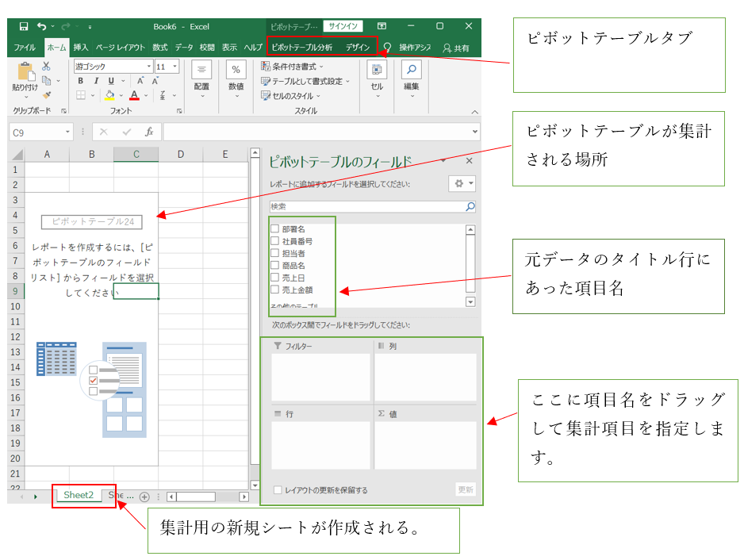Apply Bold formatting from the font group
The width and height of the screenshot is (744, 560).
pyautogui.click(x=80, y=81)
